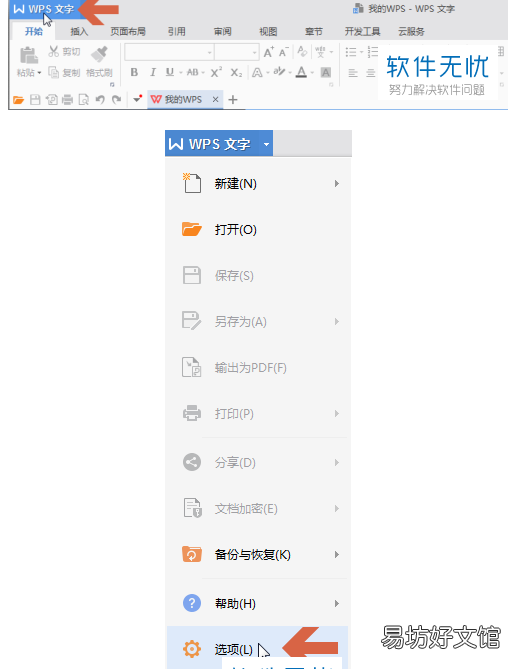Open the 开发工具 tab

[x=362, y=31]
